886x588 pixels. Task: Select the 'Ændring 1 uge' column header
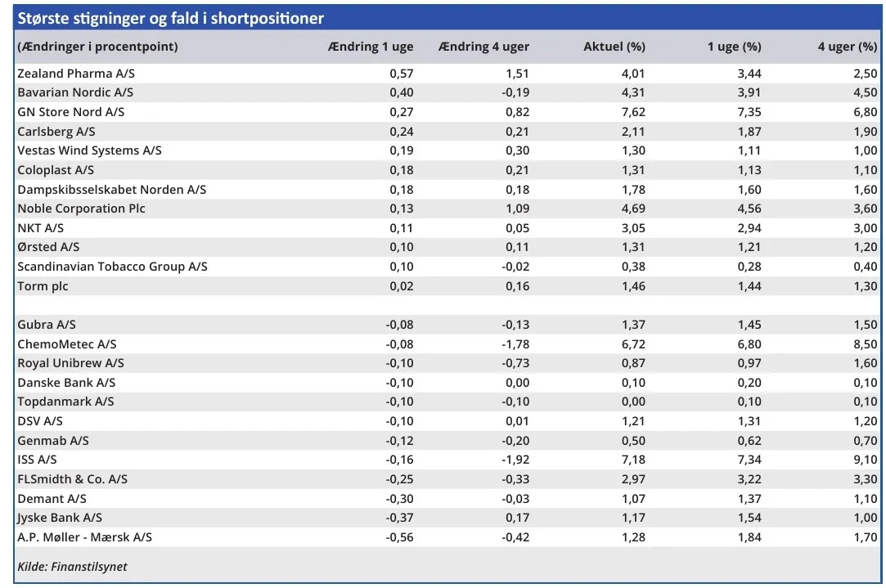(371, 47)
